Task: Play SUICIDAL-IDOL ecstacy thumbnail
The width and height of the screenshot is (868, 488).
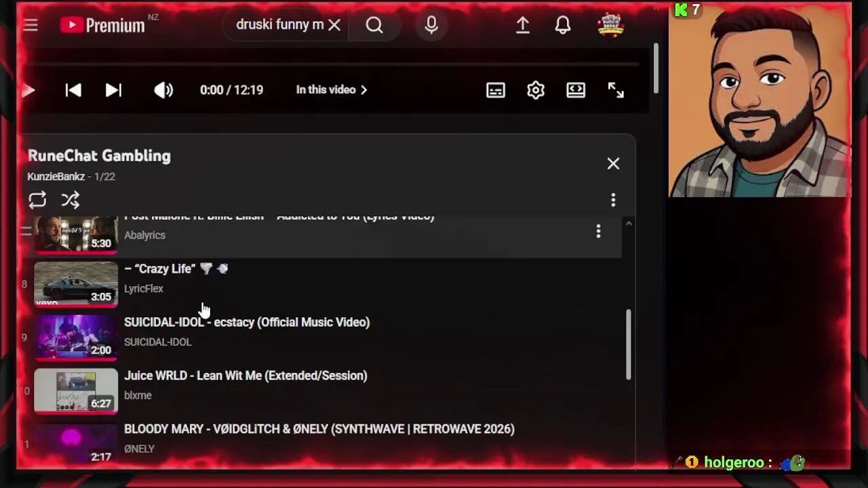Action: click(x=76, y=338)
